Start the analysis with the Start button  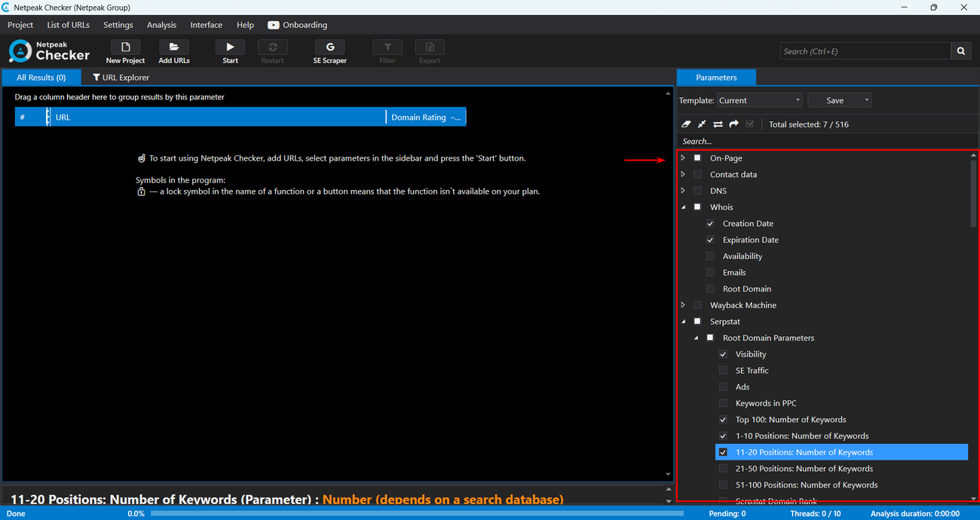[231, 47]
